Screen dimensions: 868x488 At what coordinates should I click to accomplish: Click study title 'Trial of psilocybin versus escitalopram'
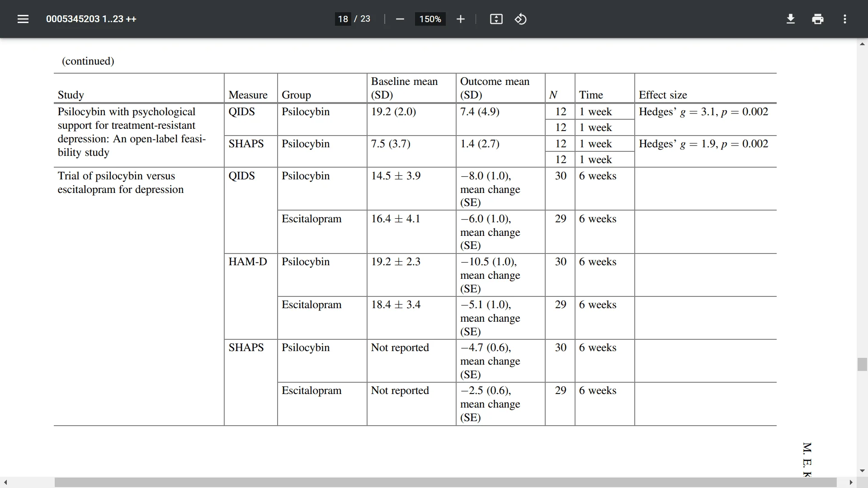coord(121,183)
